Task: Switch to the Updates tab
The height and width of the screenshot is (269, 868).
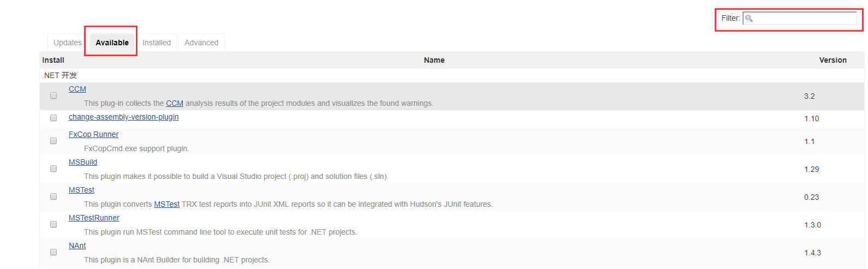Action: pyautogui.click(x=68, y=43)
